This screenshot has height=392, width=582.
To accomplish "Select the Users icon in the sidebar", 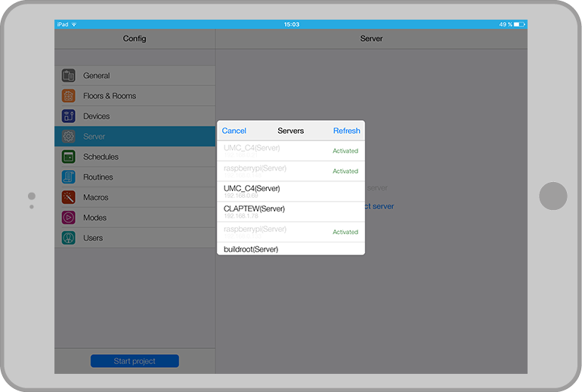I will [x=69, y=238].
